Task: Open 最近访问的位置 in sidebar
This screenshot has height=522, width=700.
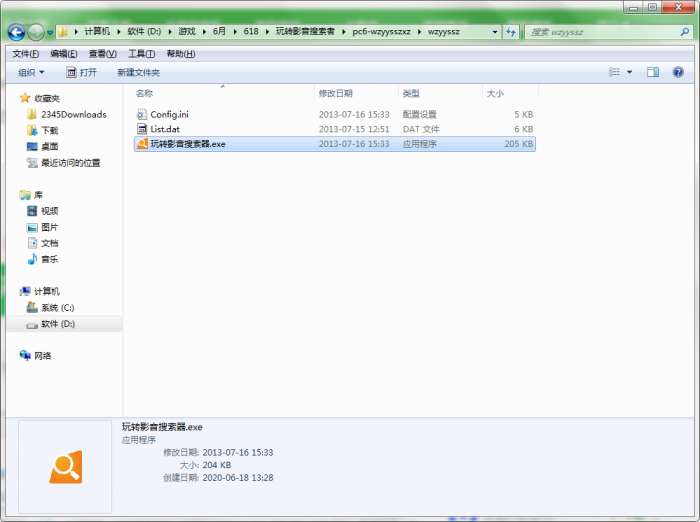Action: tap(71, 163)
